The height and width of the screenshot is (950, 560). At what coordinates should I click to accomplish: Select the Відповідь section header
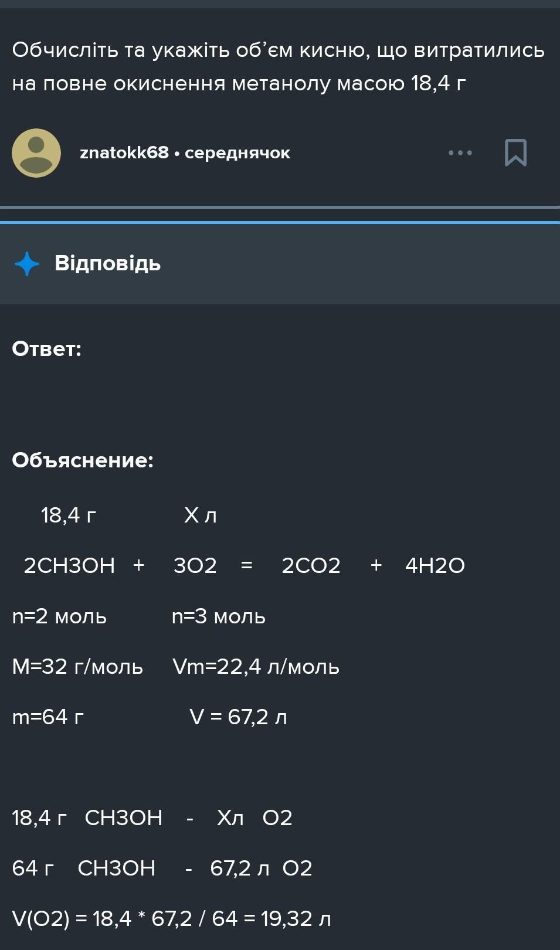click(108, 263)
